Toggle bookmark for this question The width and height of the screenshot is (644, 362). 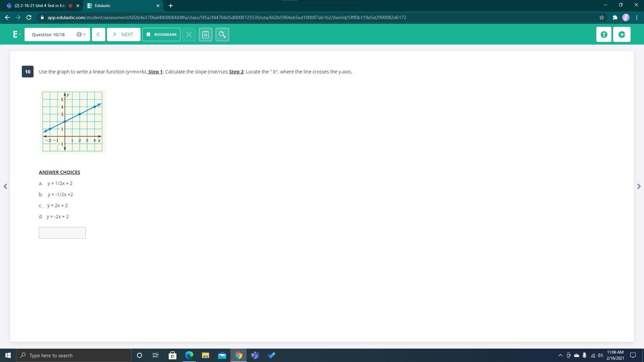pyautogui.click(x=161, y=35)
